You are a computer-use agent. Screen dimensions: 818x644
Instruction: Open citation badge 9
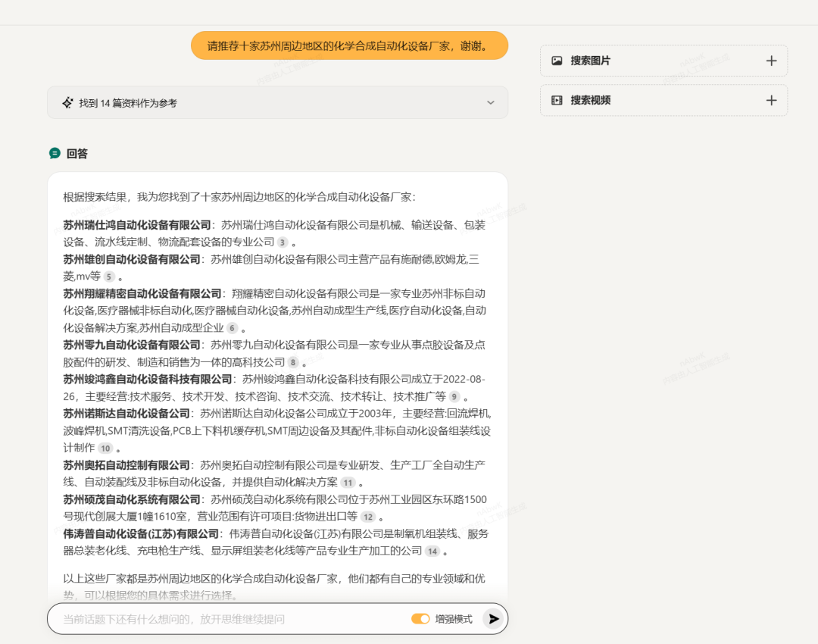coord(454,397)
